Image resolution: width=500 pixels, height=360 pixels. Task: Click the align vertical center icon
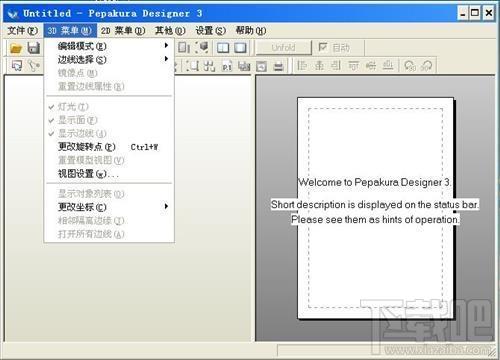coord(370,65)
